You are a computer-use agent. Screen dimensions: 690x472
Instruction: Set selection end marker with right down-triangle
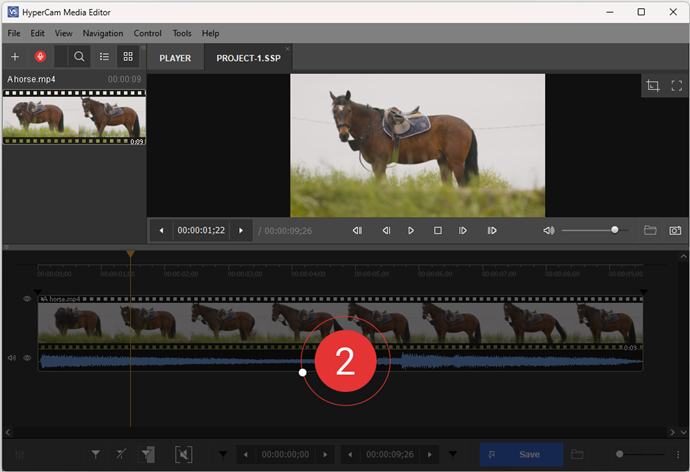453,454
